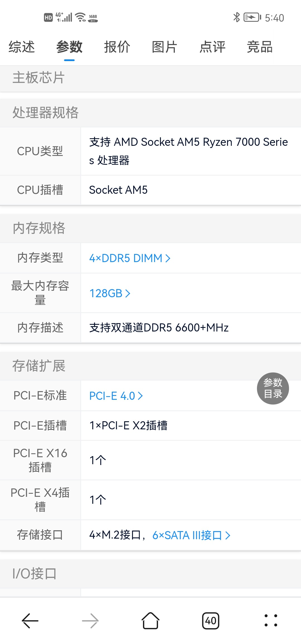Tap the 存储扩展 section header
The height and width of the screenshot is (644, 301).
click(39, 366)
